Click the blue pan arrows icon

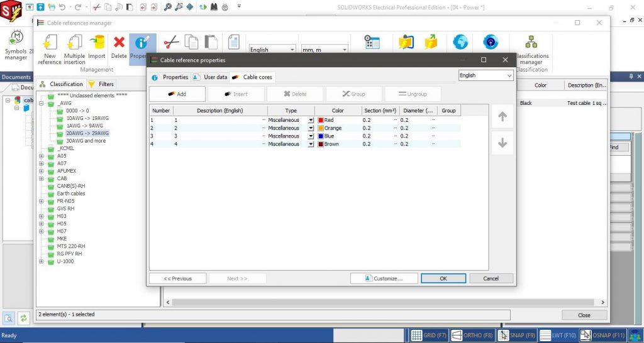(190, 7)
